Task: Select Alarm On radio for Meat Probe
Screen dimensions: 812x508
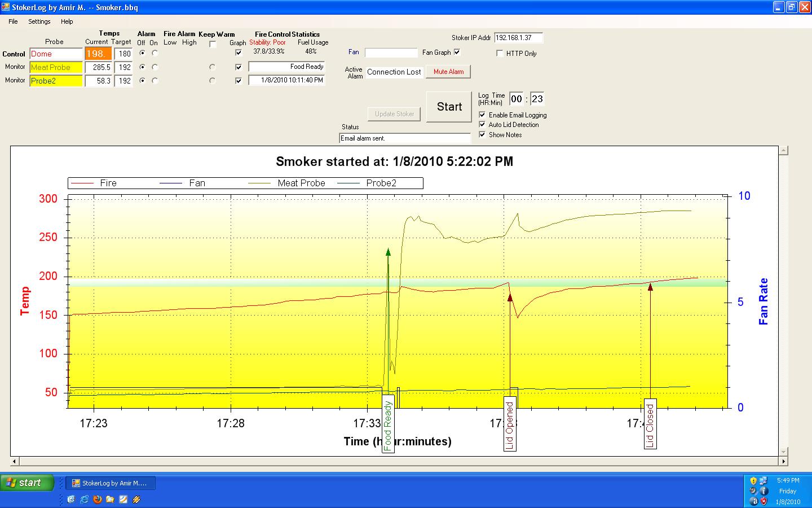Action: click(155, 67)
